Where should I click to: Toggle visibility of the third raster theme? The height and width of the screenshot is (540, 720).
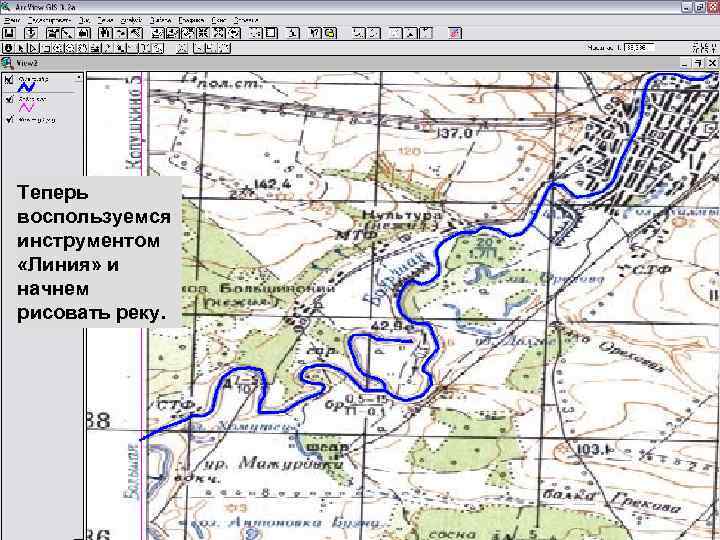click(x=8, y=119)
